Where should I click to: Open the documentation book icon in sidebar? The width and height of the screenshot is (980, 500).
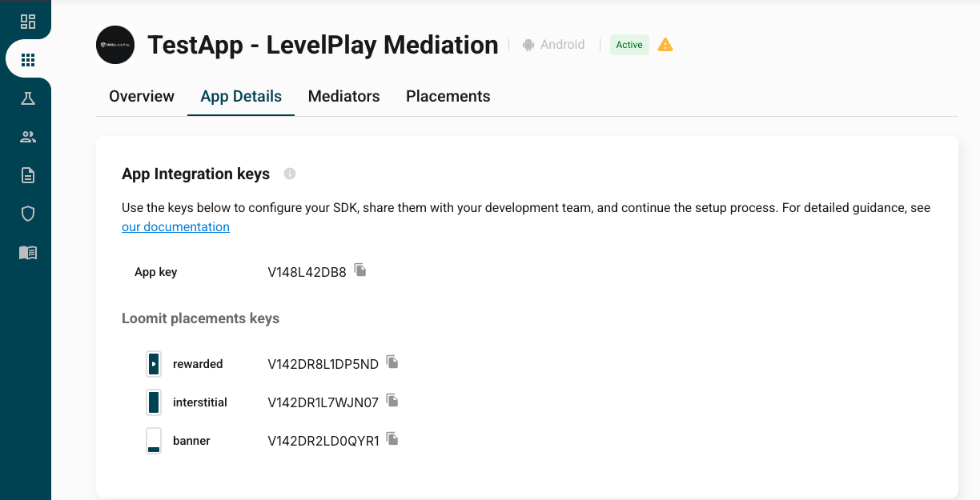(x=28, y=253)
